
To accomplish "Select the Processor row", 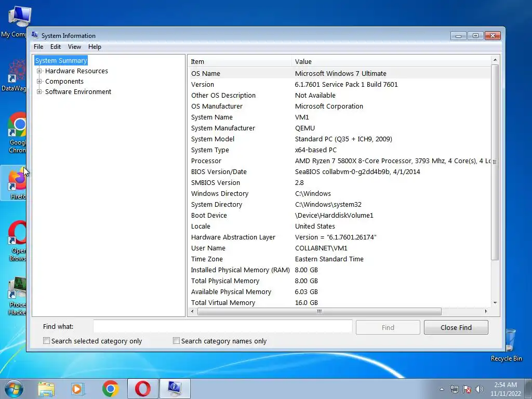I will pyautogui.click(x=339, y=161).
